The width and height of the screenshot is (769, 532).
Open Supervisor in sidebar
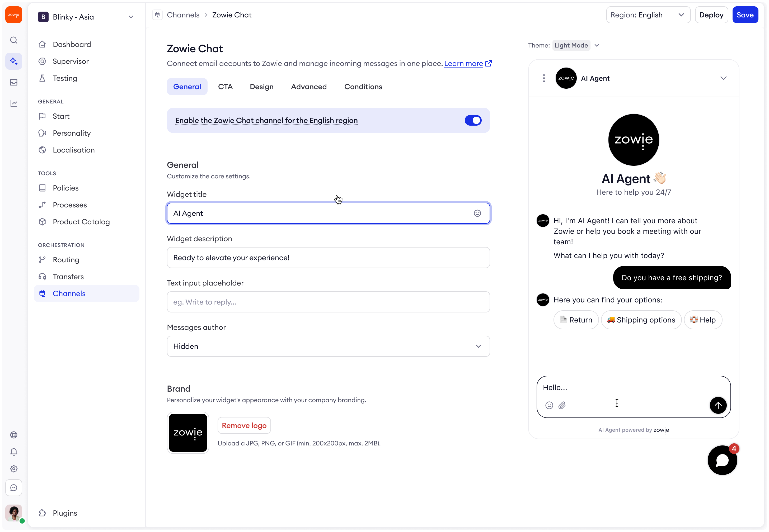coord(86,61)
